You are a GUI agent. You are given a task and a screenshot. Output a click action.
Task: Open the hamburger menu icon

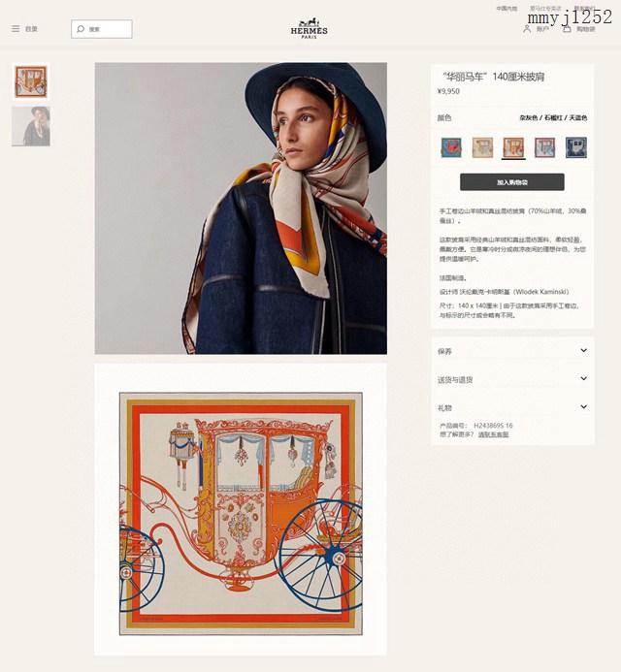coord(16,29)
